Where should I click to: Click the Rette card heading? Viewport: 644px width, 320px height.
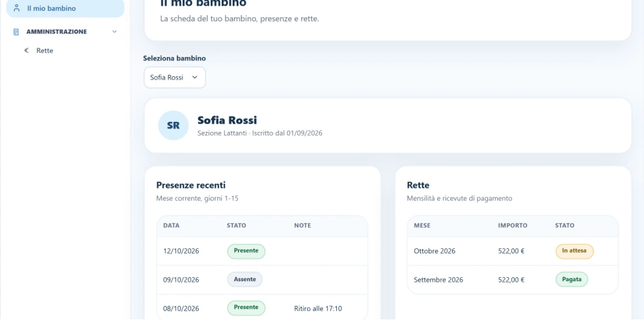pos(418,185)
